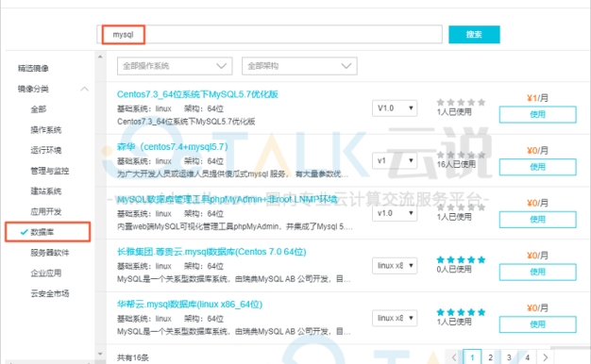Image resolution: width=591 pixels, height=364 pixels.
Task: Open version dropdown for 华帮云 image
Action: tap(395, 318)
